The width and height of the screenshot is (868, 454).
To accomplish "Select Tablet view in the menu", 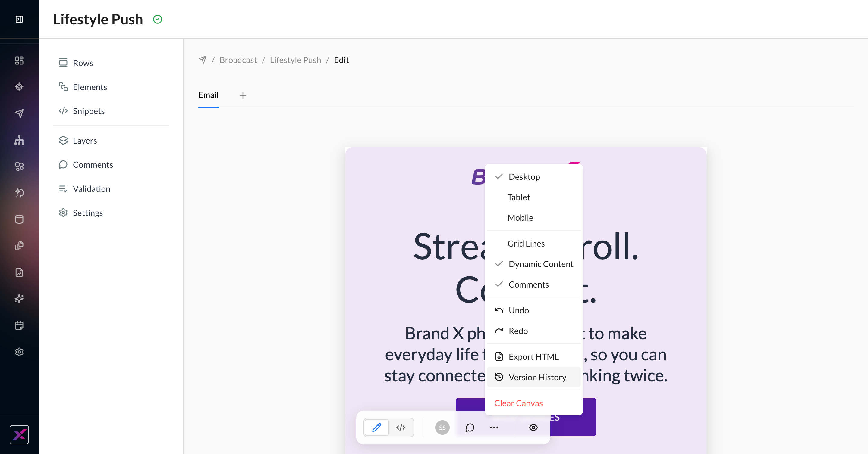I will coord(534,197).
